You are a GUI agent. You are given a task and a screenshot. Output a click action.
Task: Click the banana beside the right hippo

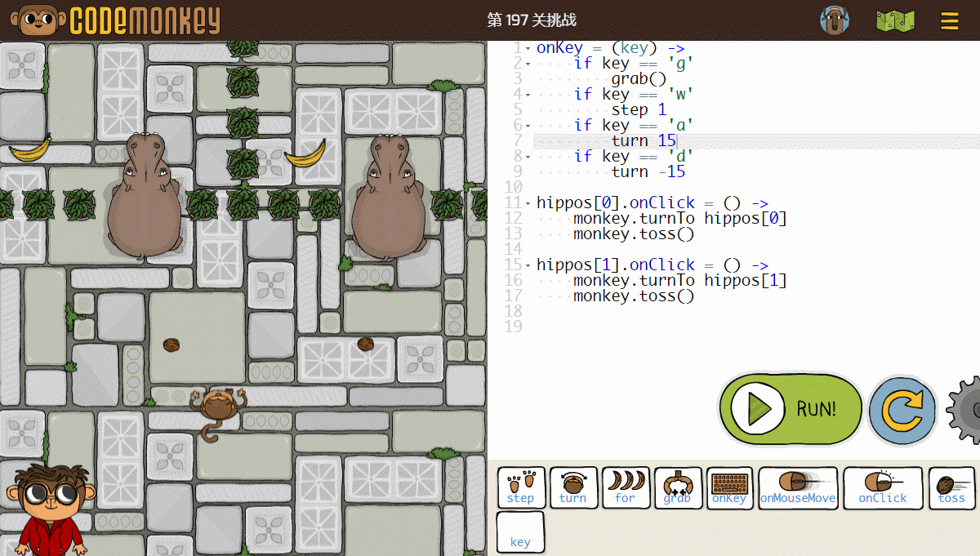(x=306, y=153)
